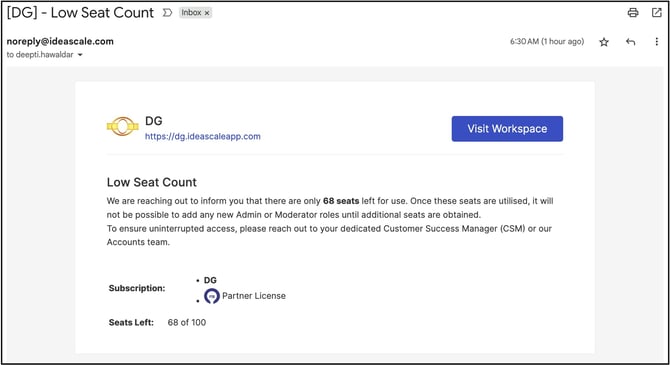The image size is (670, 365).
Task: Click the Low Seat Count body heading
Action: coord(152,182)
